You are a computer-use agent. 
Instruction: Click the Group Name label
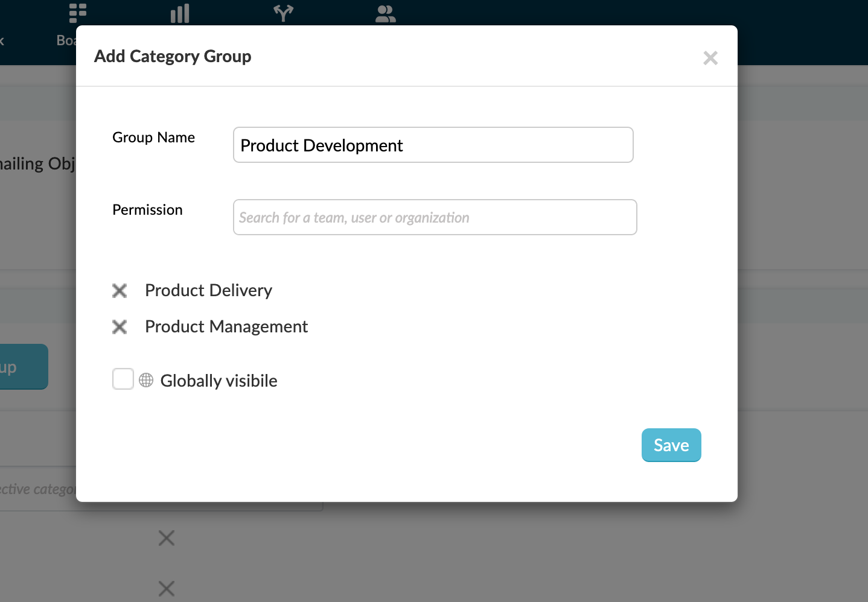[x=153, y=138]
